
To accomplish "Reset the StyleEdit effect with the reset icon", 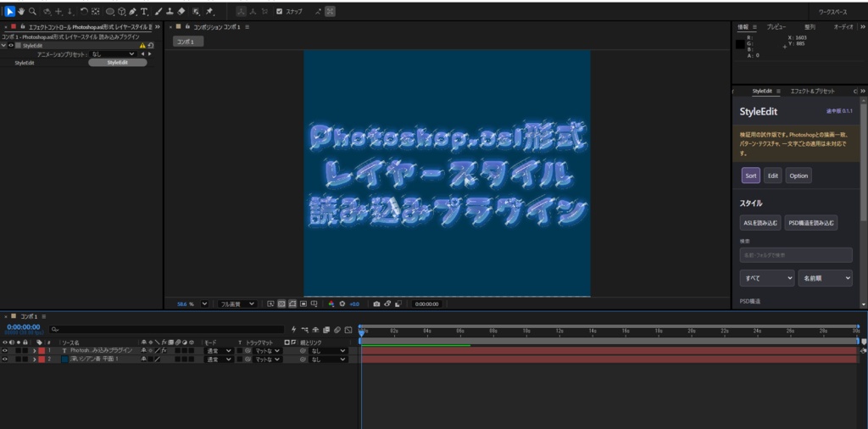I will 151,46.
